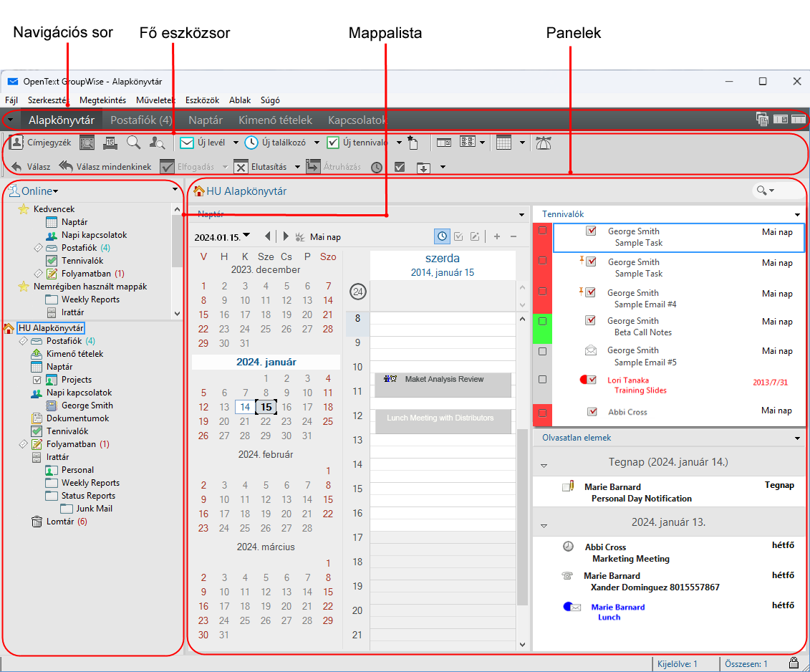
Task: Click the new document icon in the toolbar
Action: 413,143
